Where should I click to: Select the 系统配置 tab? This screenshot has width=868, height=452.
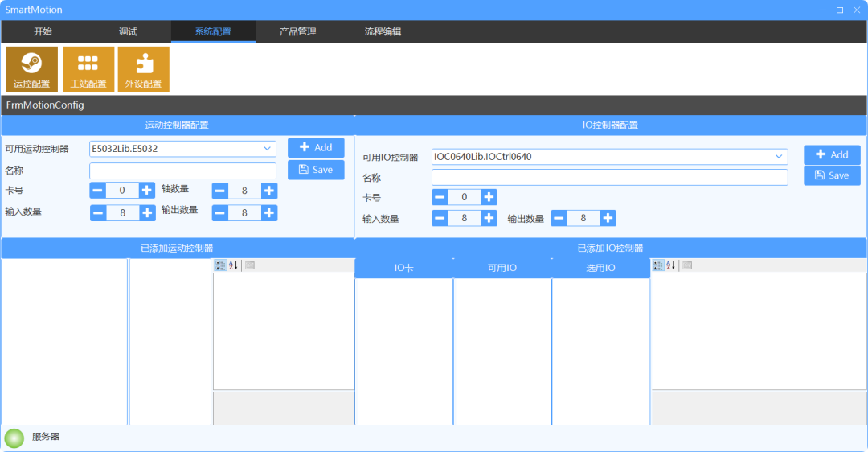click(x=213, y=31)
